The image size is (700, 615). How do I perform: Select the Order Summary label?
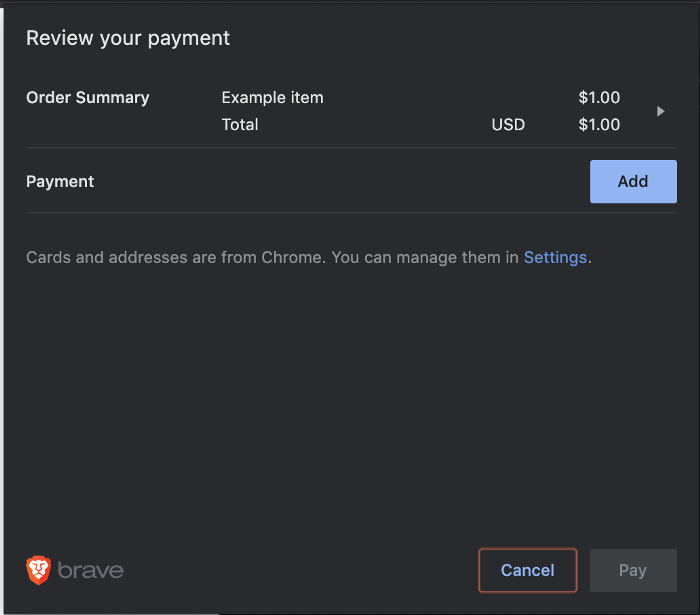click(x=87, y=98)
